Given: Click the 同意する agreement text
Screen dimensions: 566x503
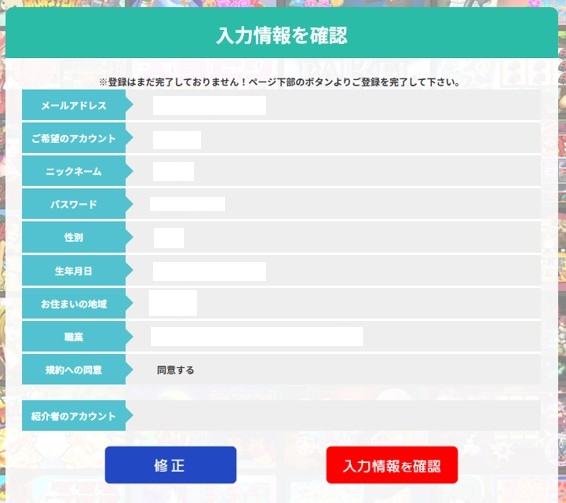Looking at the screenshot, I should pyautogui.click(x=175, y=370).
